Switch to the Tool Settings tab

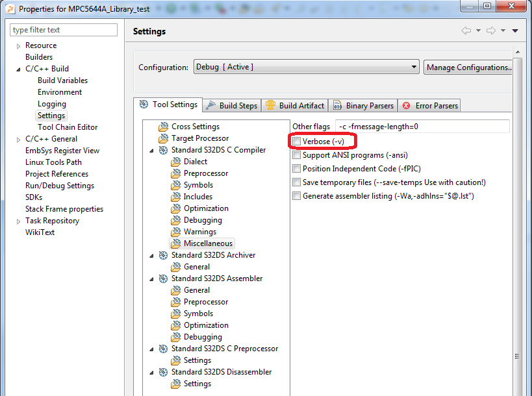[168, 105]
